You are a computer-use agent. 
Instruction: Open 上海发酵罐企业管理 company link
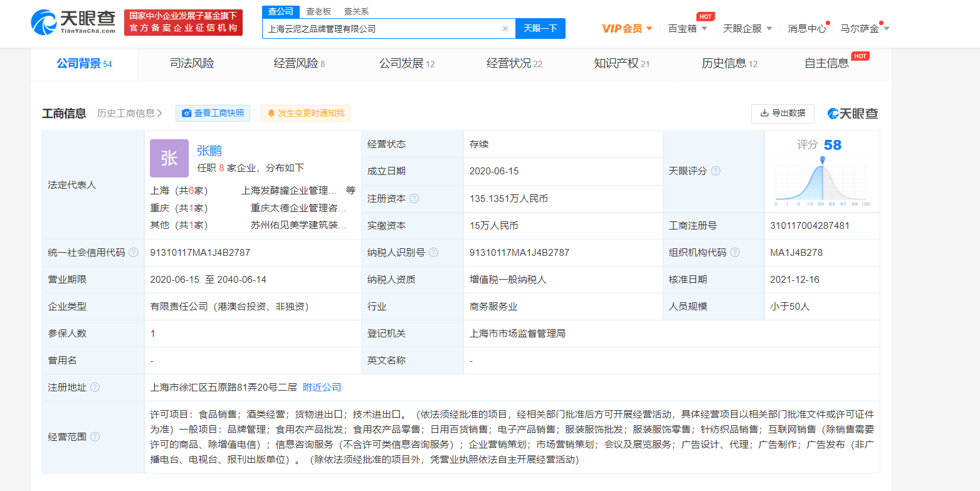(290, 191)
